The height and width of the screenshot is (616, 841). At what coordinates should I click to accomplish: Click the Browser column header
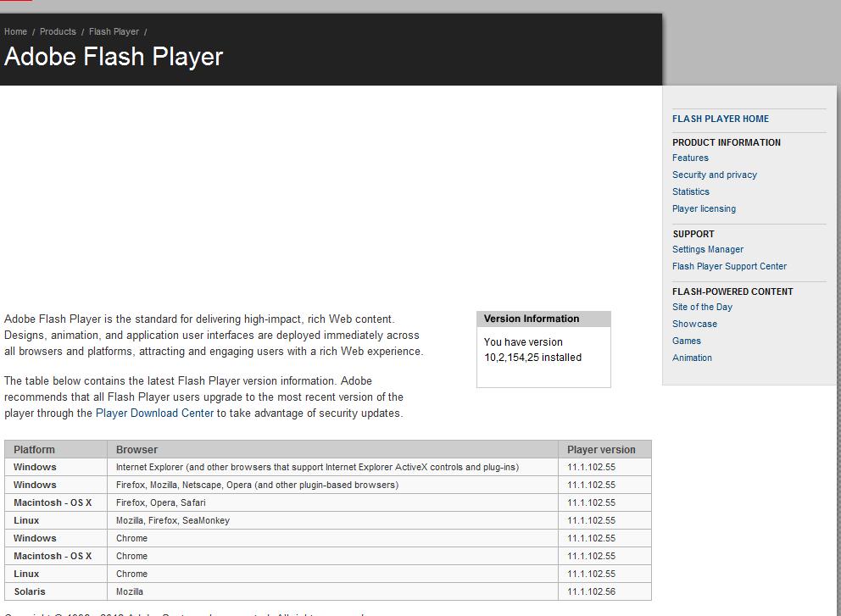coord(332,449)
